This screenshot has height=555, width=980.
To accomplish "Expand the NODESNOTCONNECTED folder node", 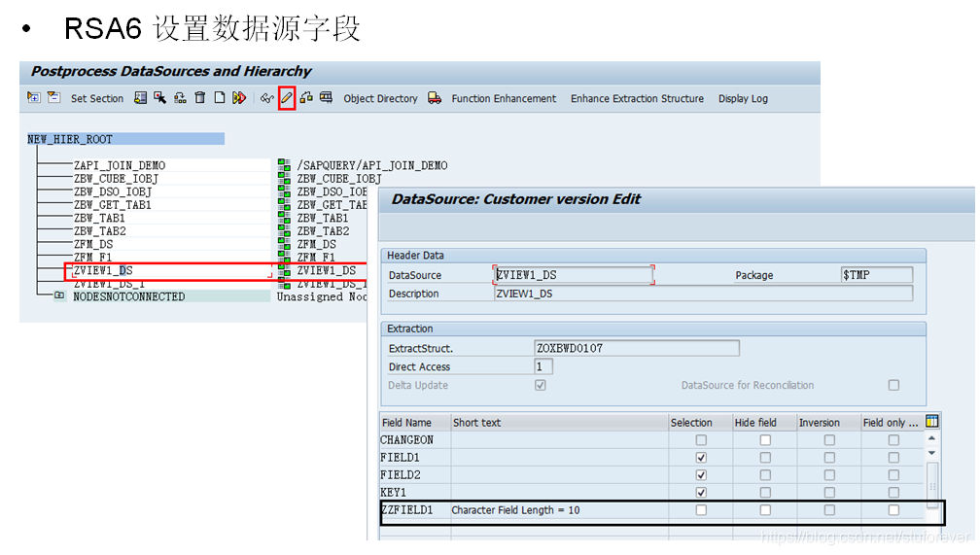I will [58, 295].
